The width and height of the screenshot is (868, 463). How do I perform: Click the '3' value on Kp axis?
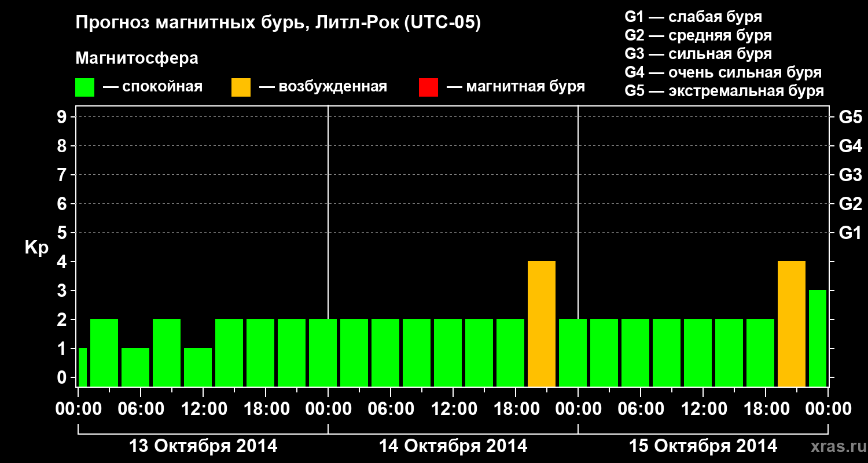[63, 291]
